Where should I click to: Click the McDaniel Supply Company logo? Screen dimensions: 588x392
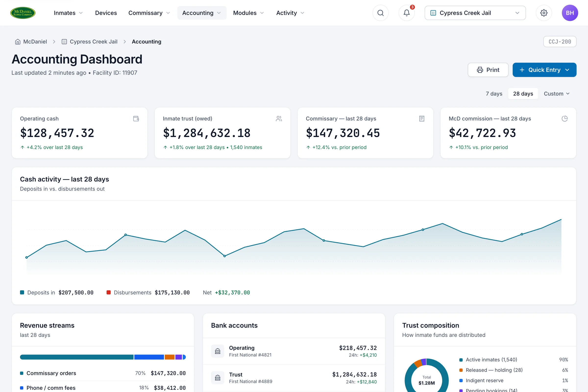click(x=23, y=13)
